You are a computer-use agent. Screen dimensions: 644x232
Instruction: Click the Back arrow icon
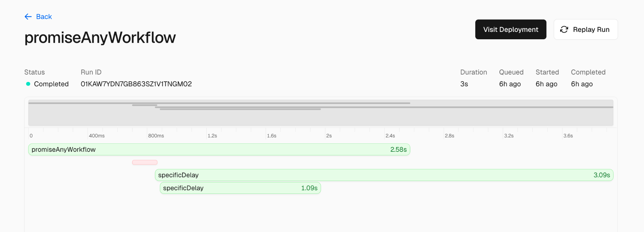(28, 17)
